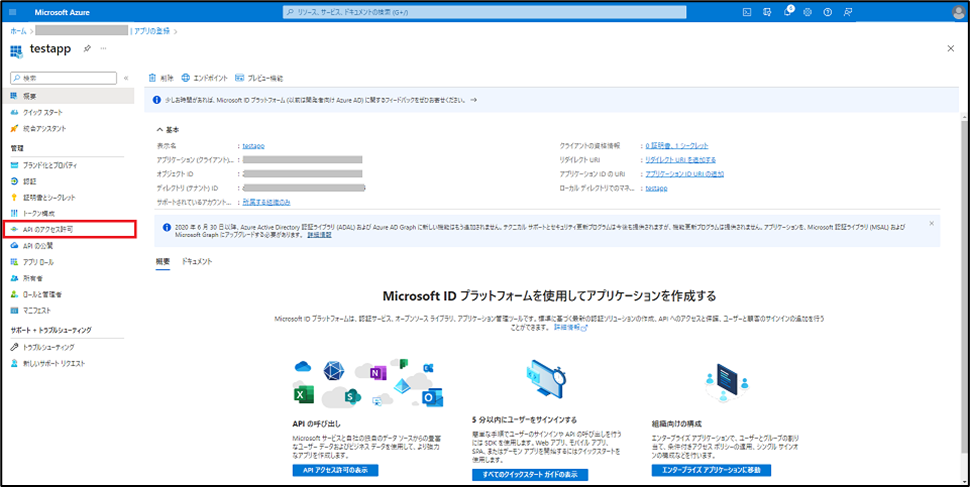Open the 0 証明書、1 シークレット link
The image size is (970, 487).
[x=677, y=146]
